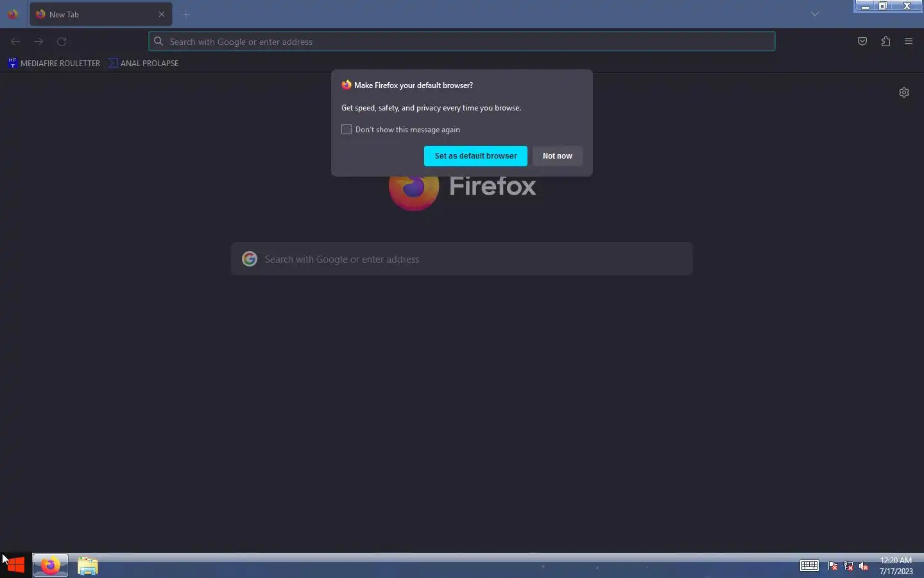Click the address bar search field
The image size is (924, 578).
coord(462,42)
